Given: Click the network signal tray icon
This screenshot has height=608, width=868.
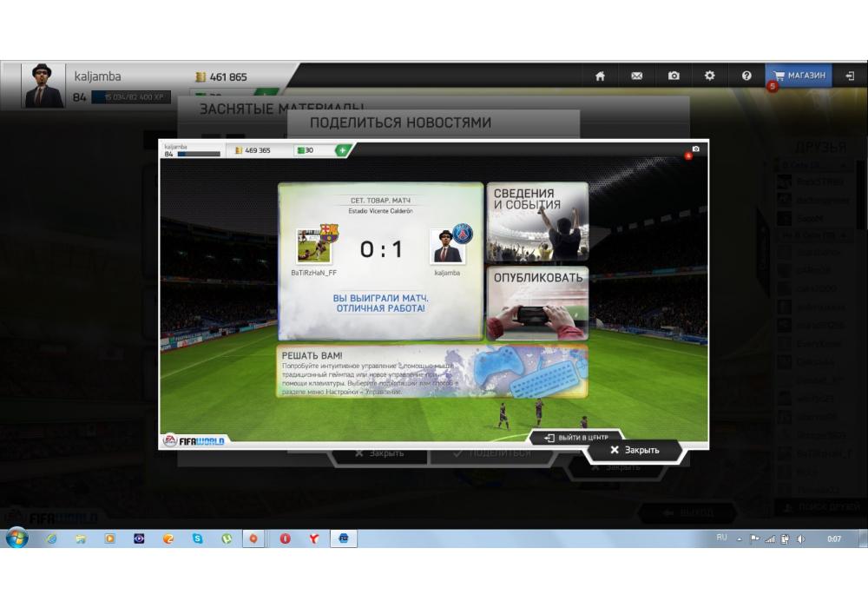Looking at the screenshot, I should point(770,539).
